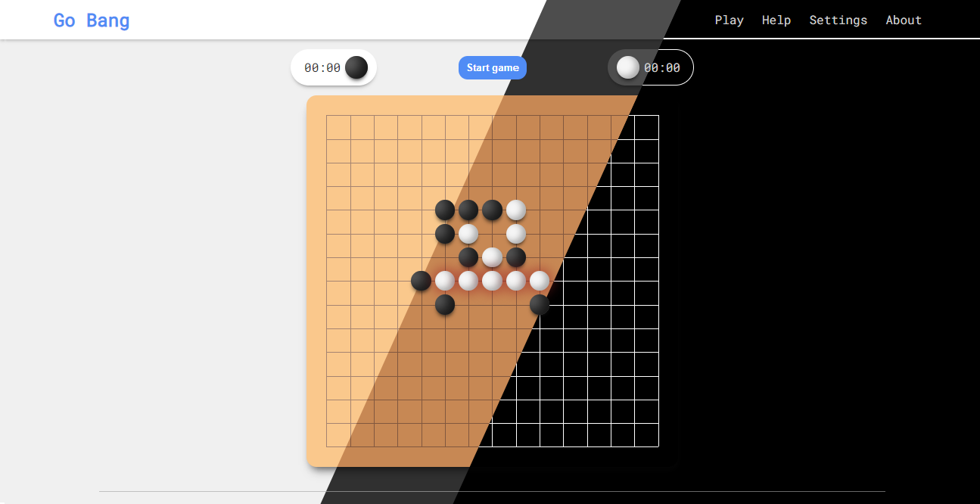Image resolution: width=980 pixels, height=504 pixels.
Task: Click the white stone directly above the winning row
Action: (x=492, y=257)
